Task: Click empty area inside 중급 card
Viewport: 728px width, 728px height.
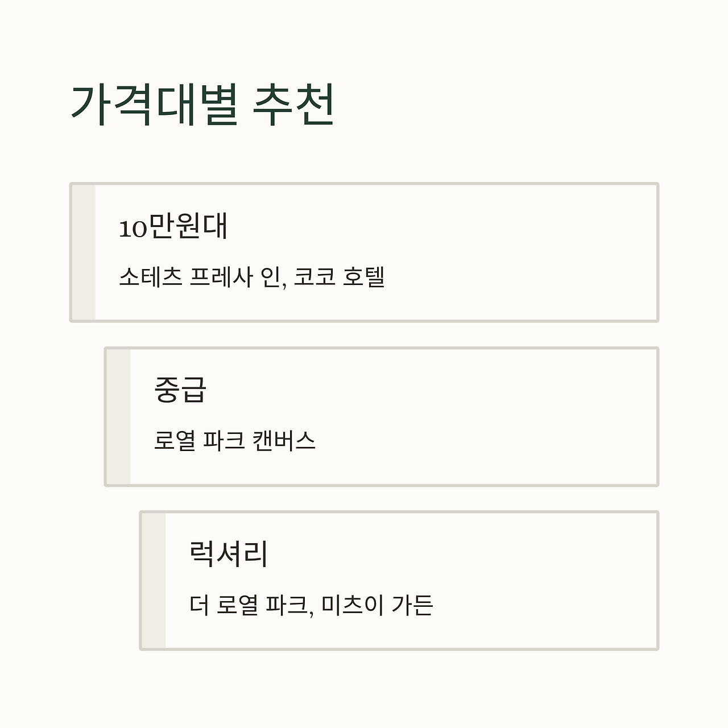Action: [512, 416]
